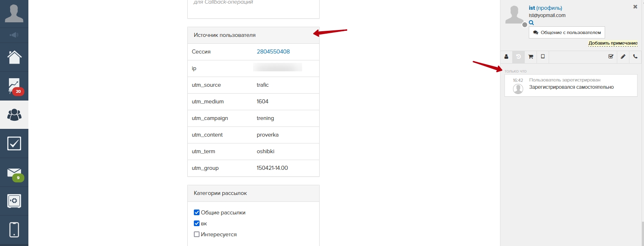Open the ist (профиль) profile link
The image size is (644, 246).
pos(545,8)
